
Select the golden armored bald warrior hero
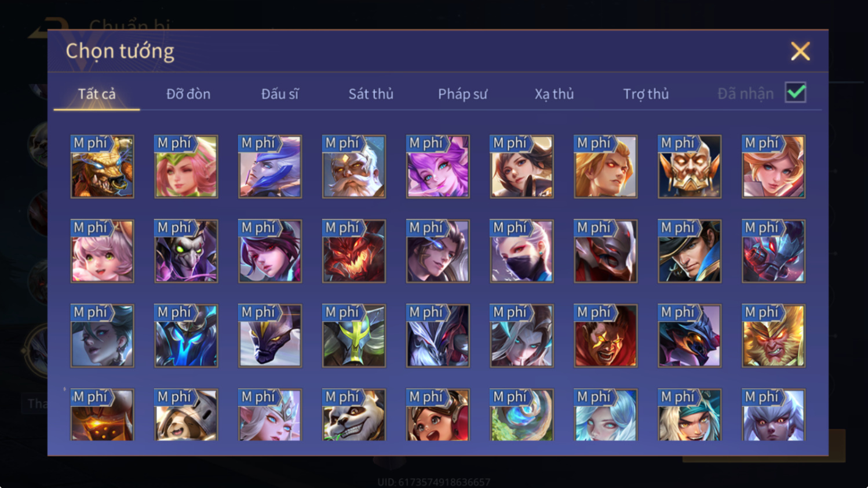[x=690, y=167]
